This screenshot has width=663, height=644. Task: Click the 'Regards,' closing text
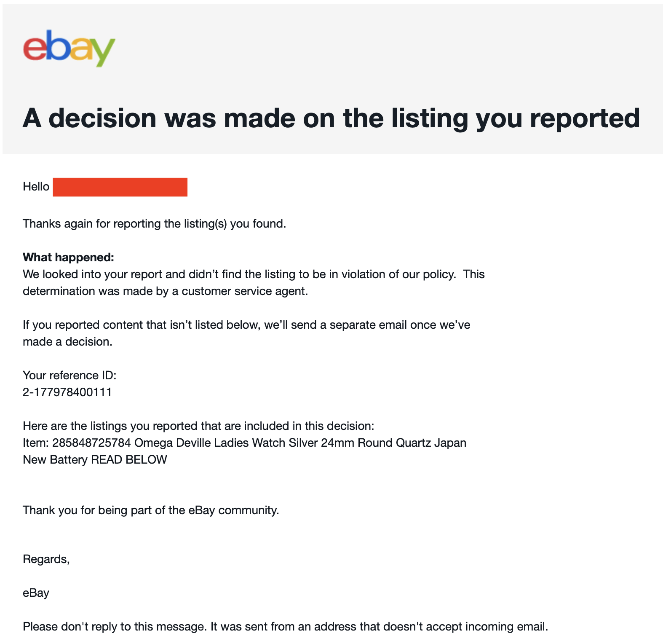tap(46, 559)
